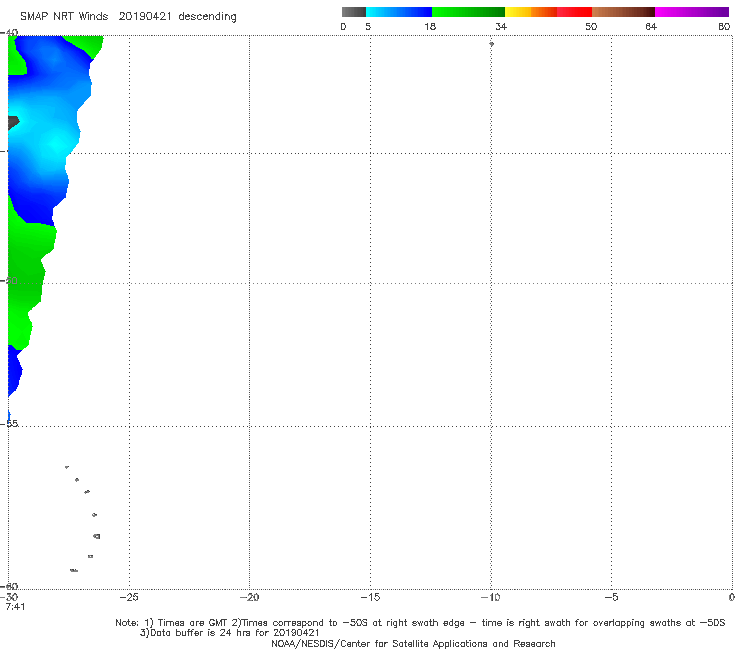Click the small island marker near longitude -10
Viewport: 740px width, 650px height.
pos(491,44)
